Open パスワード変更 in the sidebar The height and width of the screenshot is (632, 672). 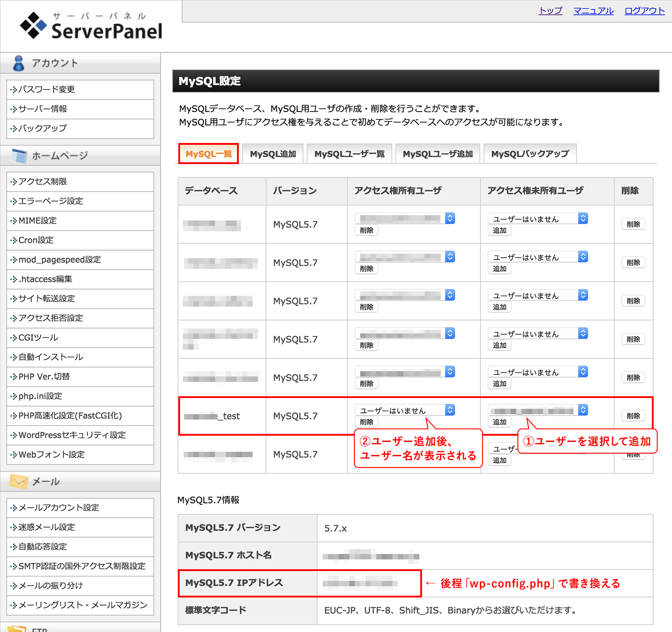click(x=81, y=90)
